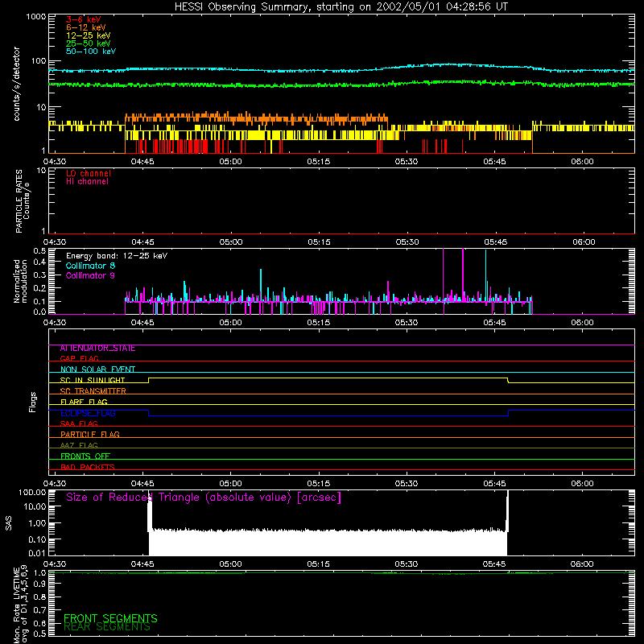Click the green 25-50 keV count-rate curve
Screen dimensions: 644x644
coord(341,85)
